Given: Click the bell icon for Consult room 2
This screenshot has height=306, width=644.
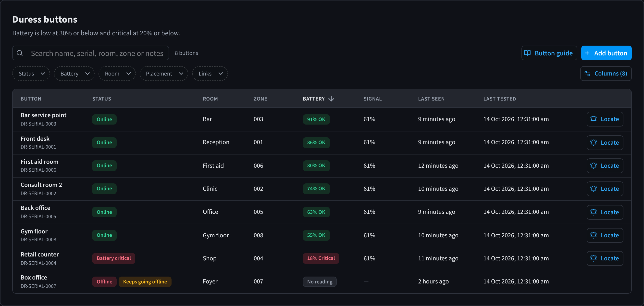Looking at the screenshot, I should tap(594, 189).
